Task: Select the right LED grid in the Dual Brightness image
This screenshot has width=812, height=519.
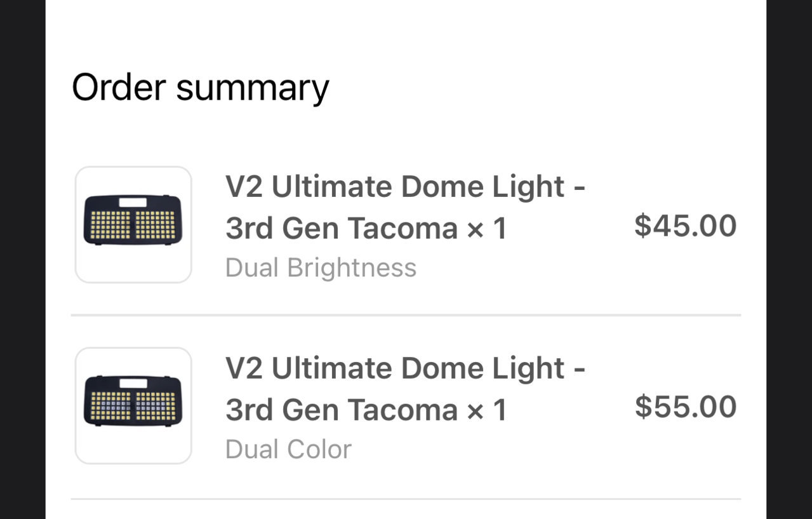Action: [156, 225]
